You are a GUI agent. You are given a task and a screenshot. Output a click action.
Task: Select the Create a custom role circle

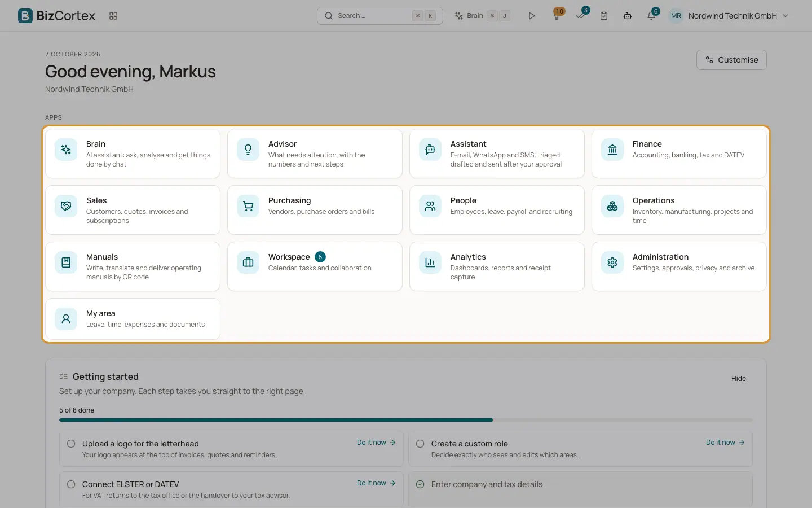pyautogui.click(x=420, y=444)
